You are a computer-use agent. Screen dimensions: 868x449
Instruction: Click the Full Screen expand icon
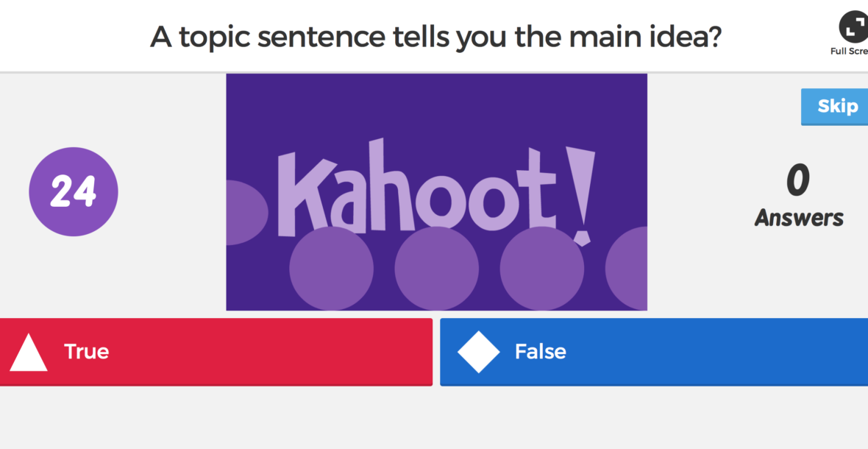pos(853,28)
